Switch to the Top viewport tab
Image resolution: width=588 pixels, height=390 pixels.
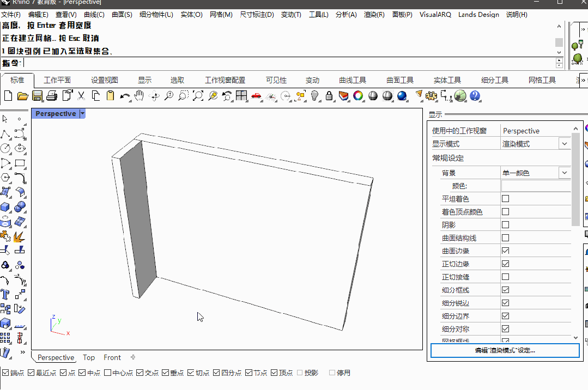point(89,357)
